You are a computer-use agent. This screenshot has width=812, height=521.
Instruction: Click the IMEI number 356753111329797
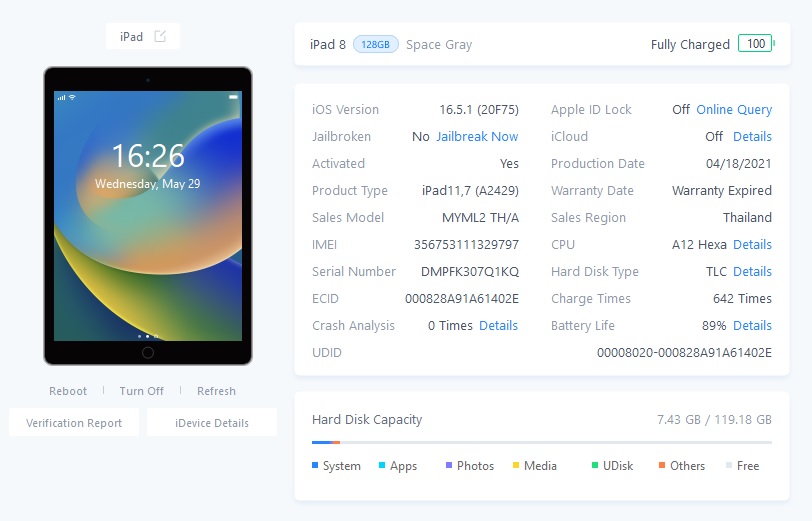(x=466, y=244)
